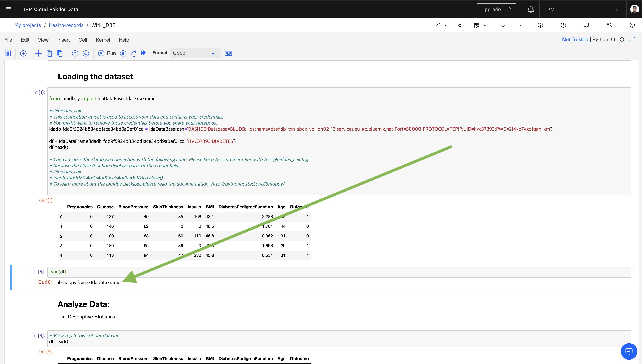
Task: Cut selected cell with scissors icon
Action: pos(38,53)
